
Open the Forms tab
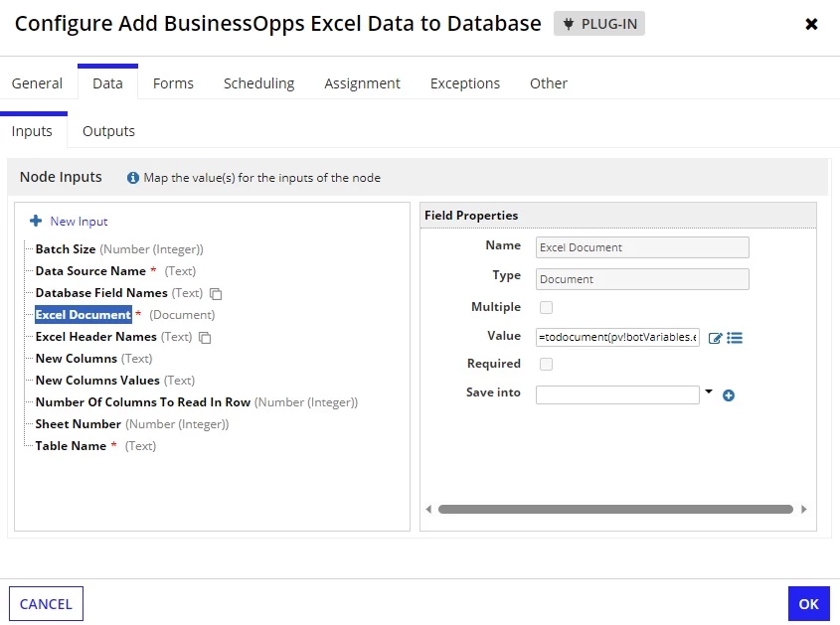[173, 83]
